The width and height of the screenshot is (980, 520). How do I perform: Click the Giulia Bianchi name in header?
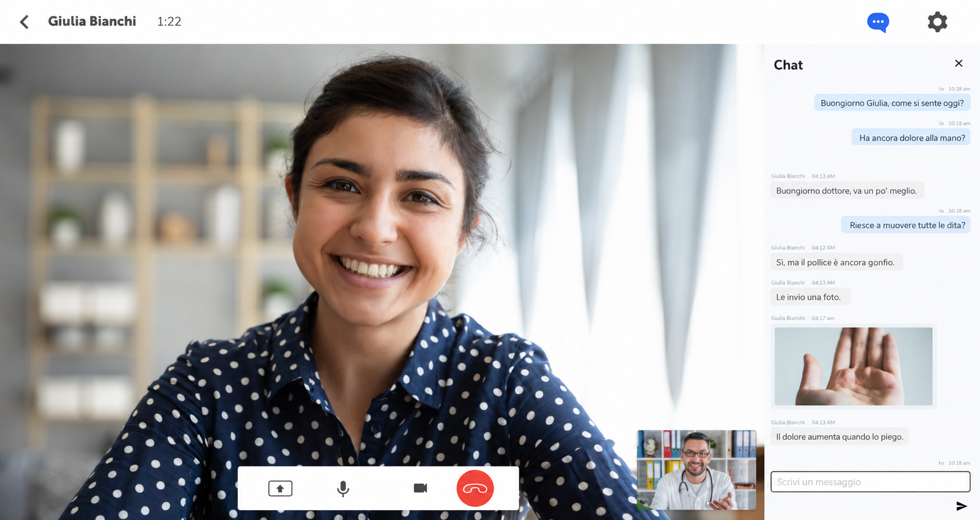pyautogui.click(x=92, y=22)
